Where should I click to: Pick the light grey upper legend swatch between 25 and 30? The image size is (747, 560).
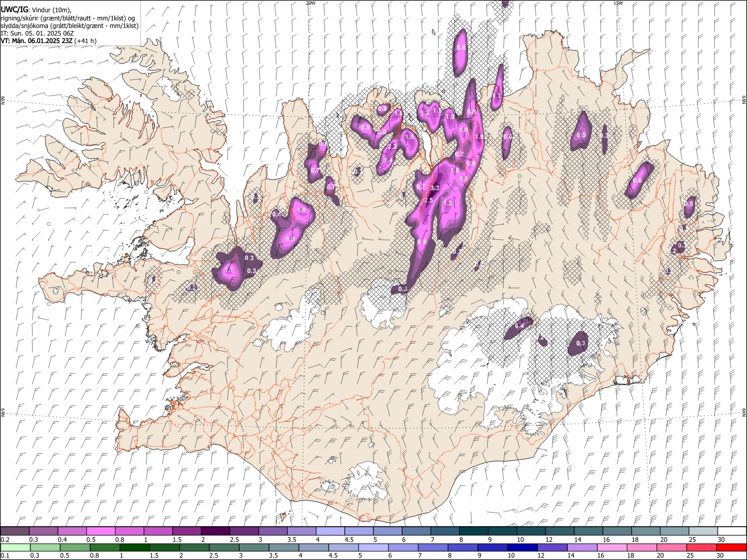(x=702, y=531)
